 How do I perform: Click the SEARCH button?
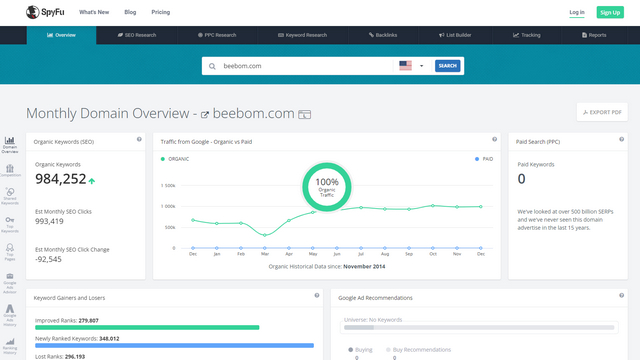(x=447, y=66)
